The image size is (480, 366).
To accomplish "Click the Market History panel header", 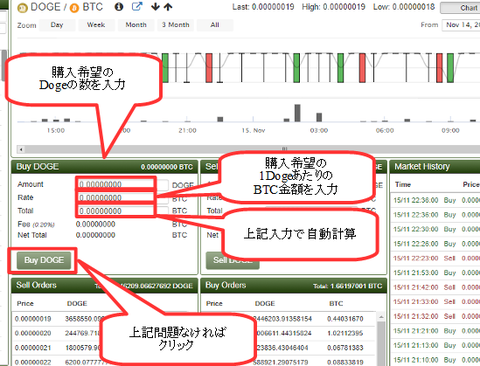I will [x=435, y=167].
